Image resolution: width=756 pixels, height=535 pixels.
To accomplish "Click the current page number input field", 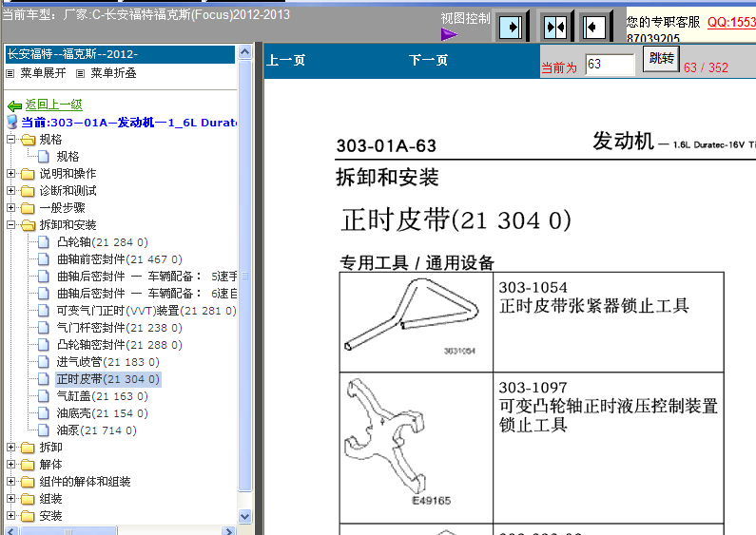I will click(610, 64).
